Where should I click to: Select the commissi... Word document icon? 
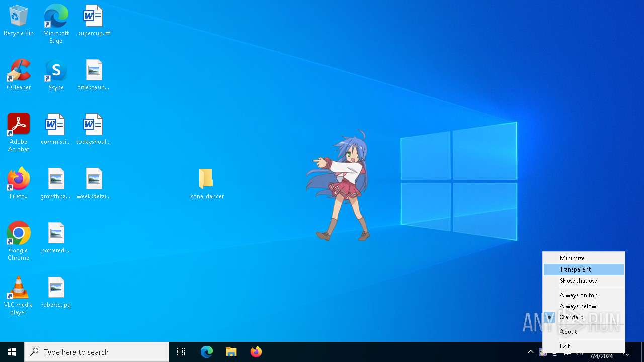56,129
